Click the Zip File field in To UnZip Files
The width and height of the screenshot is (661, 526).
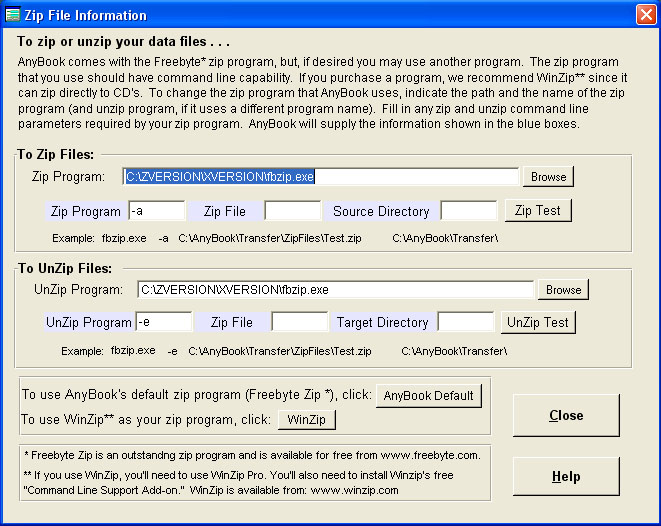tap(299, 322)
